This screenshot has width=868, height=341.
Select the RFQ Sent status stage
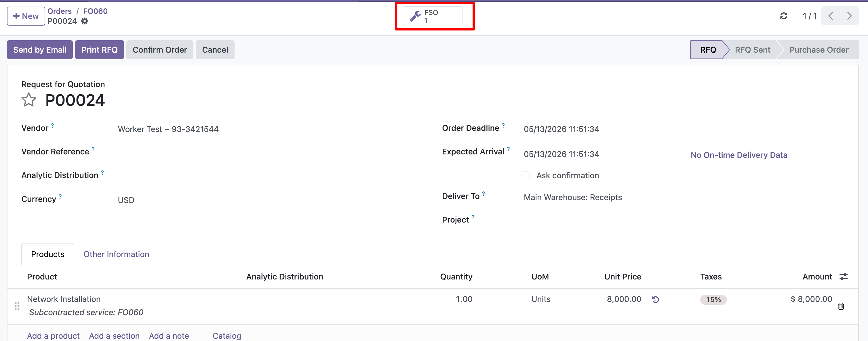[x=752, y=50]
